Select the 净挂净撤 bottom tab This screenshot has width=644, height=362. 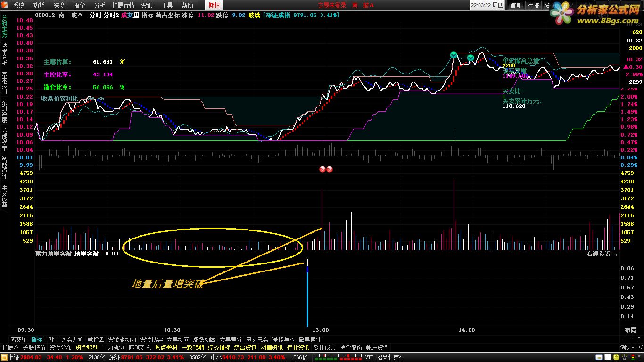pos(283,339)
